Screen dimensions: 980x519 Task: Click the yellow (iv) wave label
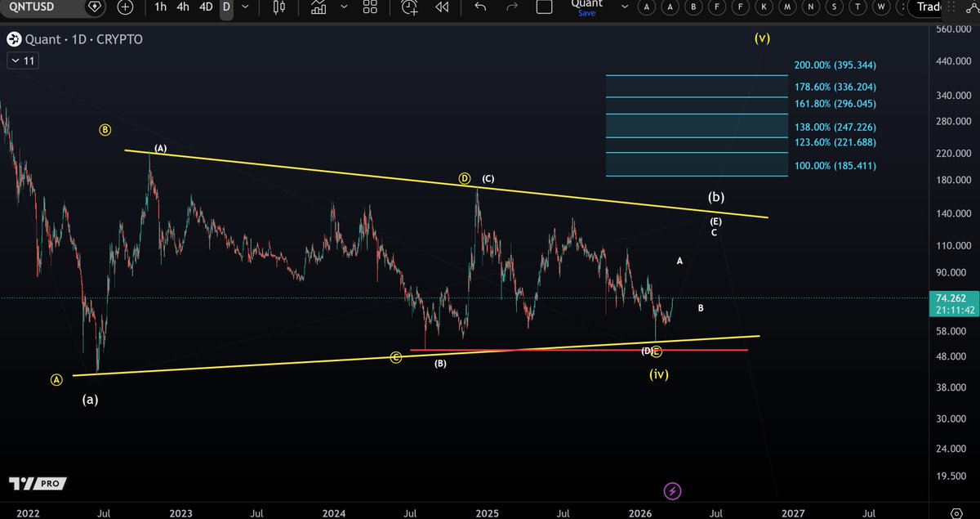tap(659, 374)
